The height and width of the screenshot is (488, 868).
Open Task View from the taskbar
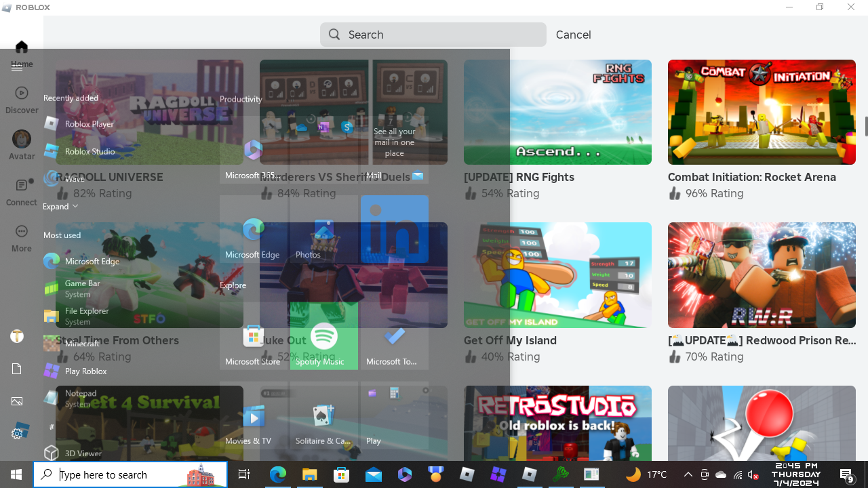click(244, 474)
